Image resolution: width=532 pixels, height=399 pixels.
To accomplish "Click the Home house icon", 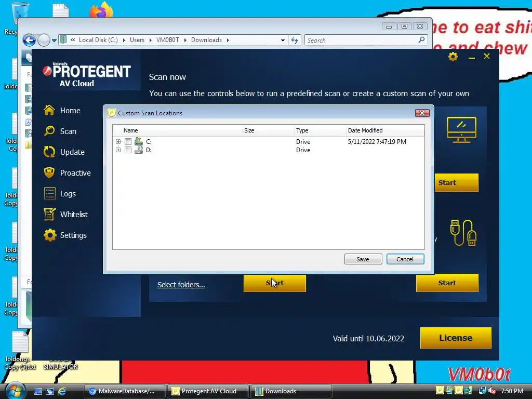I will tap(49, 110).
